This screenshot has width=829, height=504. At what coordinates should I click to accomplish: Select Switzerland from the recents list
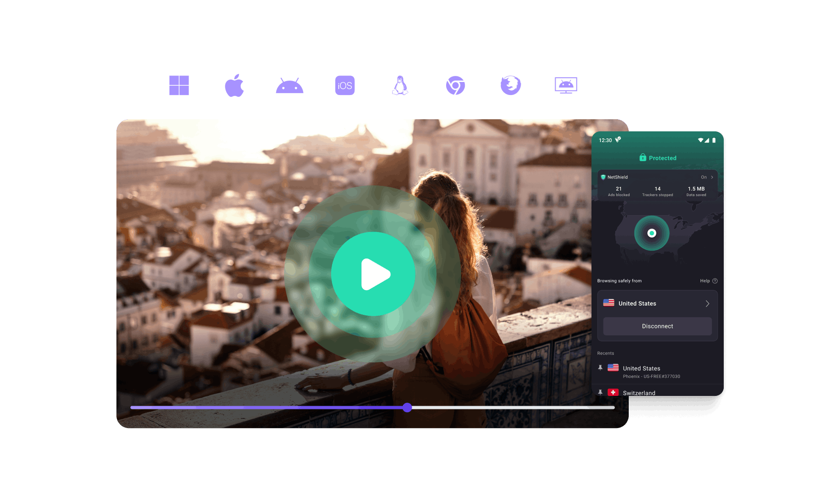point(639,393)
